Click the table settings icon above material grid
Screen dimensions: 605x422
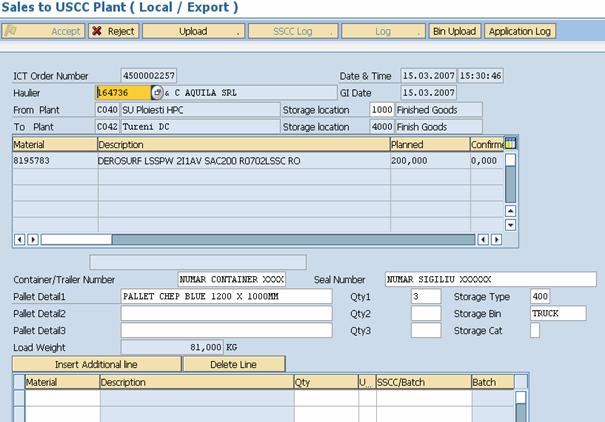point(511,144)
